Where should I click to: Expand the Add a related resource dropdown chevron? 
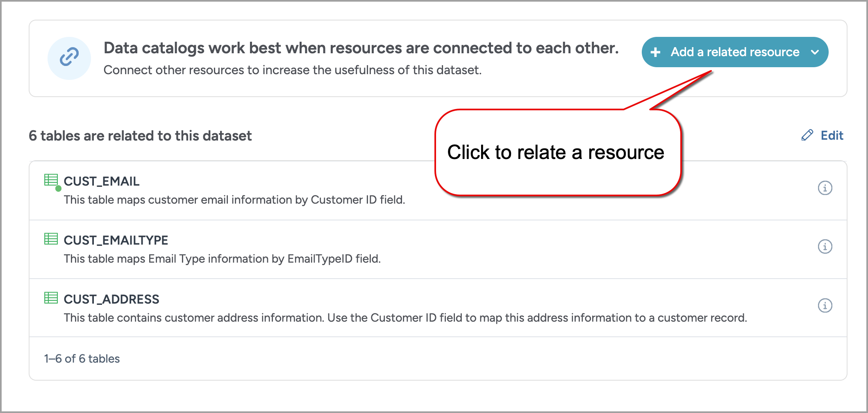click(815, 52)
